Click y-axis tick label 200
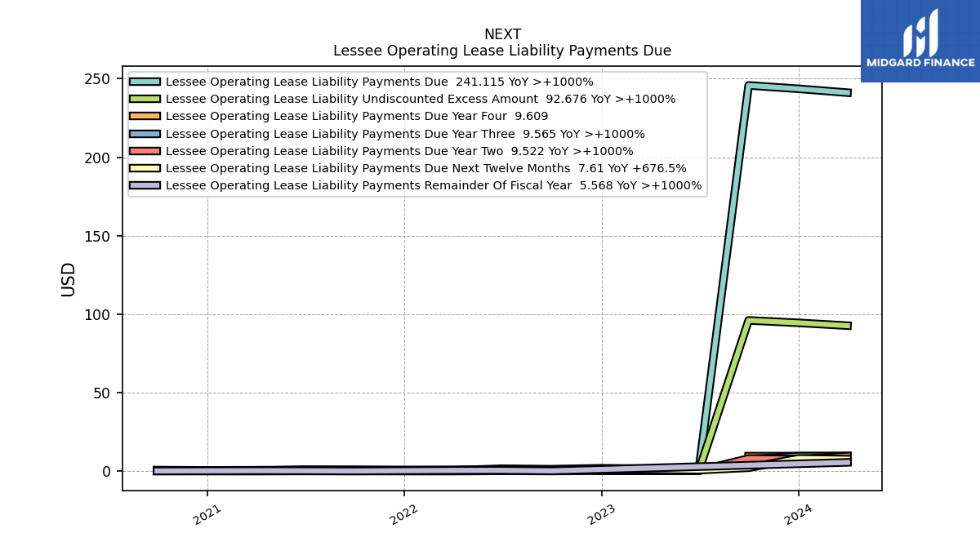 (98, 158)
